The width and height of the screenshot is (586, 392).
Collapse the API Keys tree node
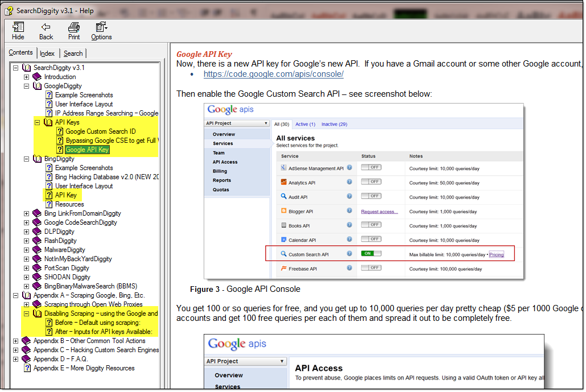(37, 122)
